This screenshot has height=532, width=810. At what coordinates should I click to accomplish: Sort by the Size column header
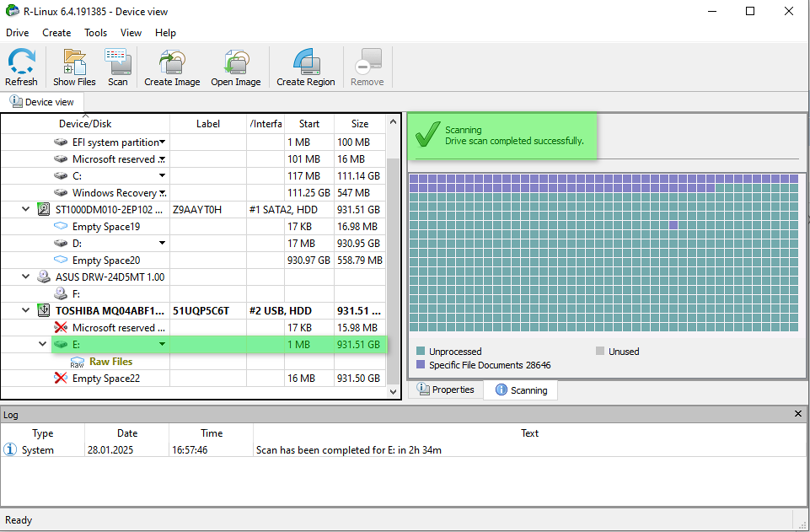[360, 124]
